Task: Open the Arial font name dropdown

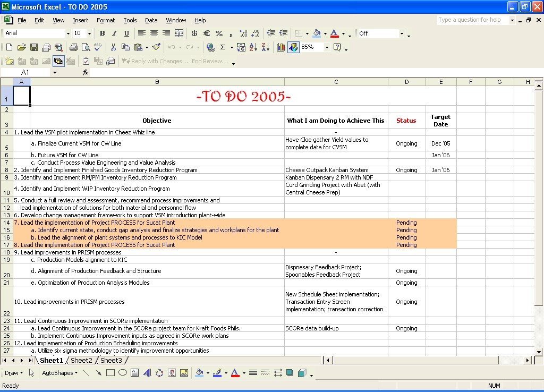Action: pyautogui.click(x=68, y=33)
